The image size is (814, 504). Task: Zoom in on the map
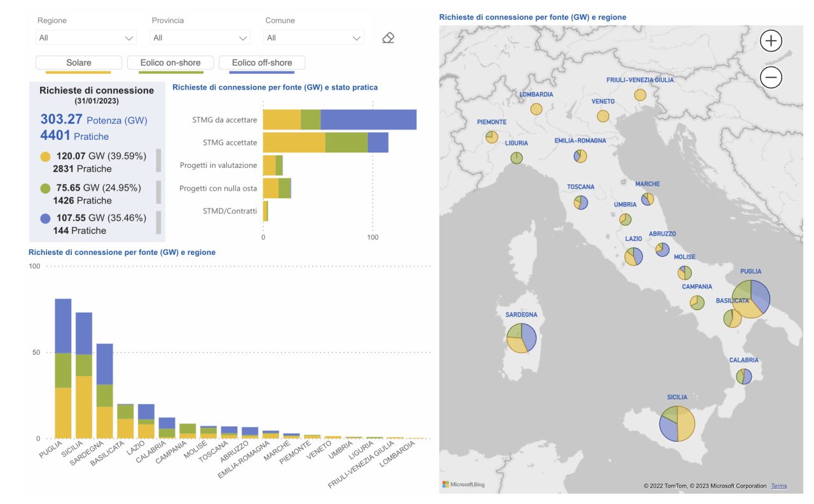(x=771, y=41)
